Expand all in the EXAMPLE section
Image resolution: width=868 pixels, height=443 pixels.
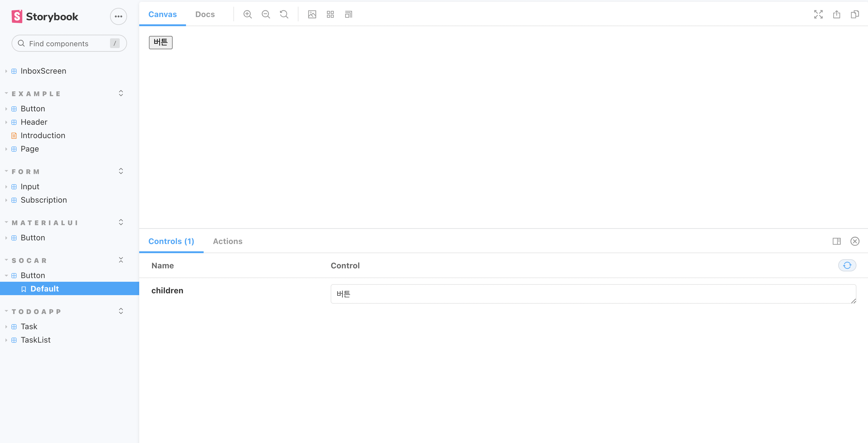tap(121, 93)
